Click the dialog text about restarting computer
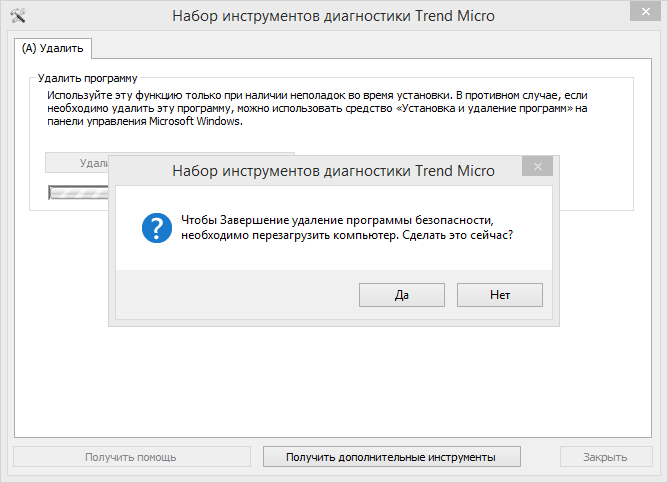The image size is (668, 483). click(347, 227)
